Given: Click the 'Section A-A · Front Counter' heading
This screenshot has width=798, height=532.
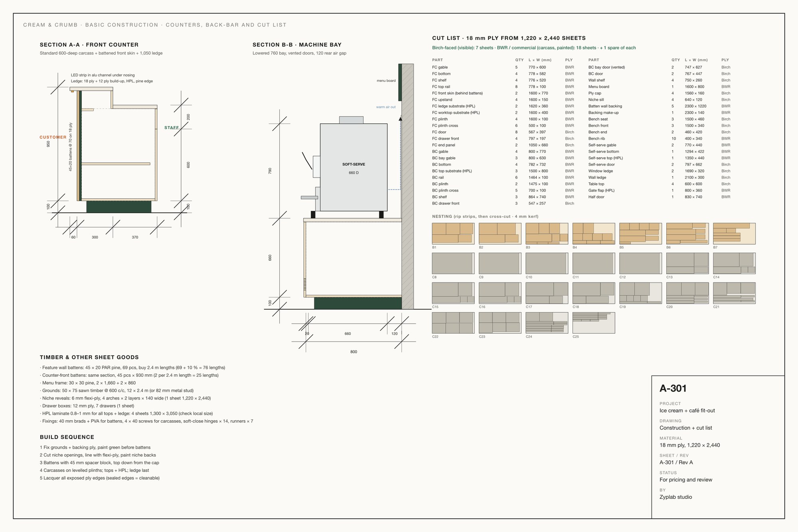Looking at the screenshot, I should tap(89, 45).
